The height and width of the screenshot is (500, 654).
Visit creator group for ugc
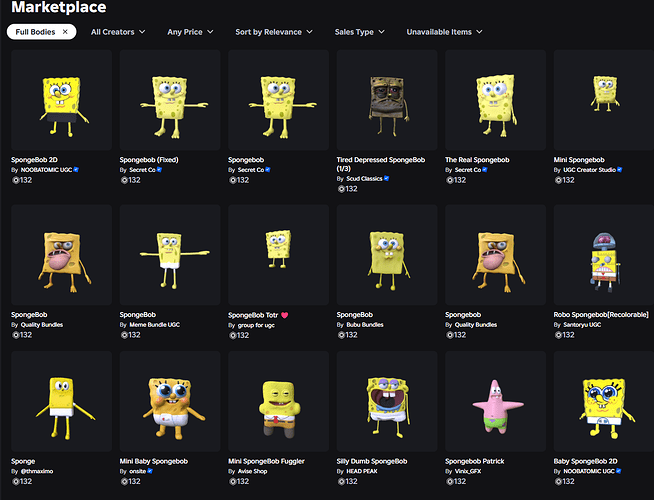click(256, 325)
